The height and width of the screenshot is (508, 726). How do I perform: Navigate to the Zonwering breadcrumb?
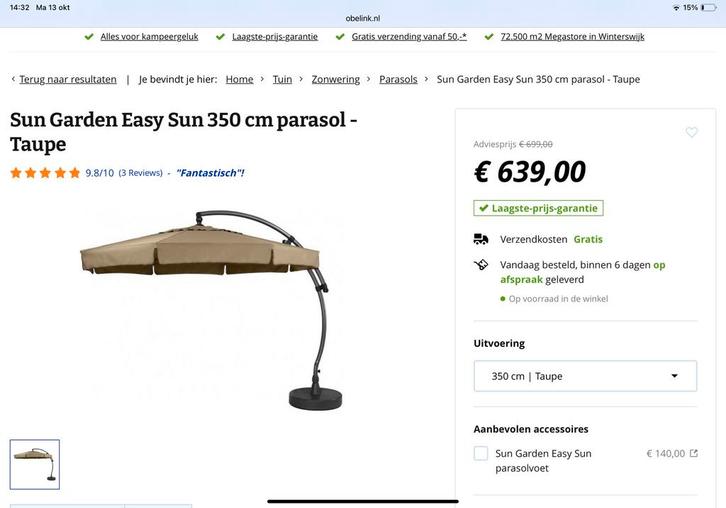click(335, 79)
